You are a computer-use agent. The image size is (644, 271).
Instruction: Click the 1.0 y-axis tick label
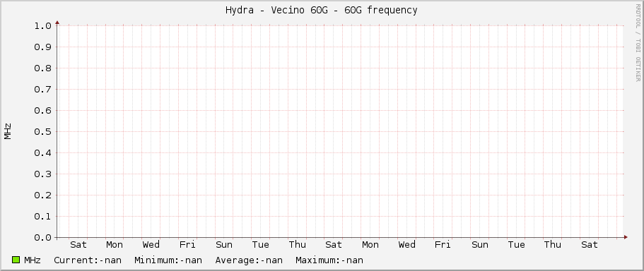[x=42, y=26]
